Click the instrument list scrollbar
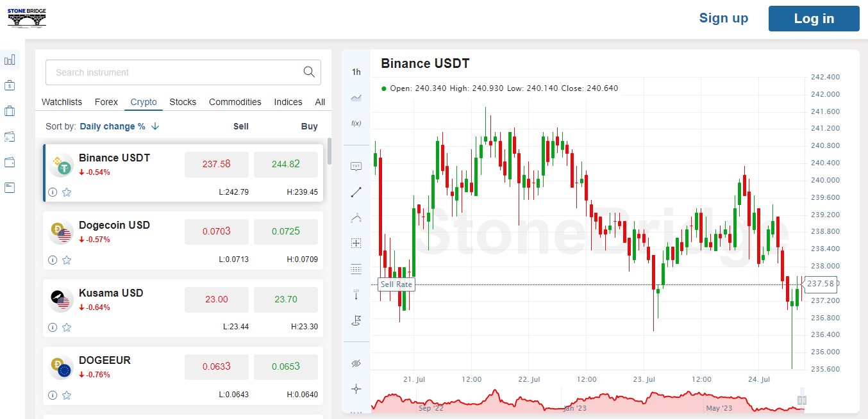 [x=330, y=151]
